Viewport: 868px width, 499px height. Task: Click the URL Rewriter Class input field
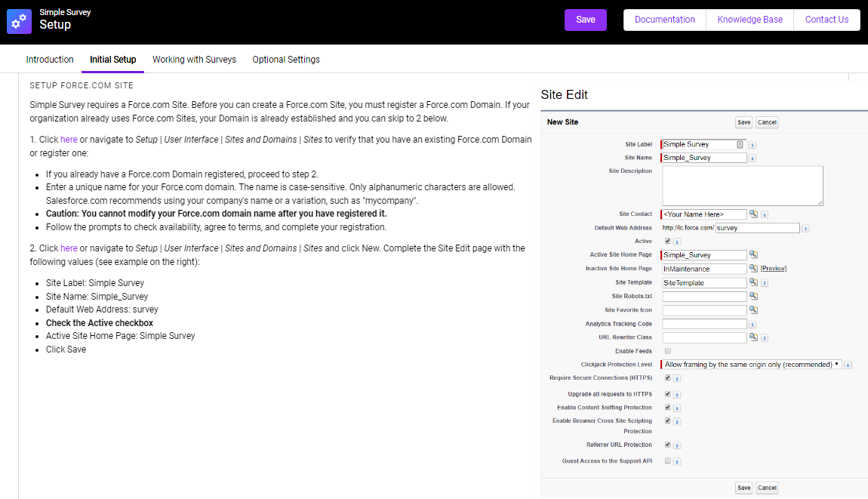pos(704,337)
